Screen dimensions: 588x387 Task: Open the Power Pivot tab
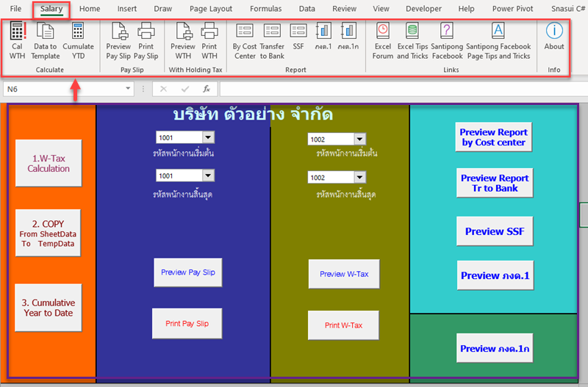(513, 9)
